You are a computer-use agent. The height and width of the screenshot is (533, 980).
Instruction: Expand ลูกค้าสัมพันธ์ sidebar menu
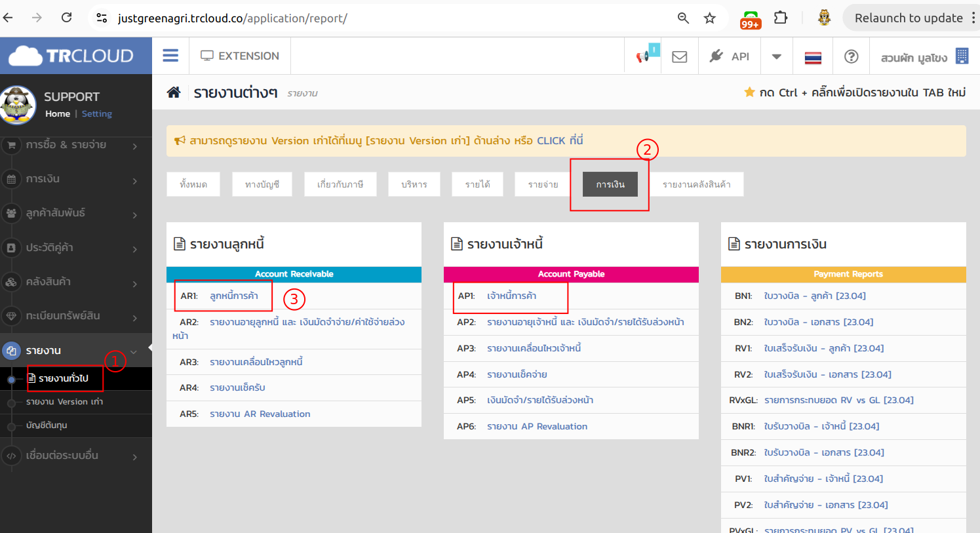(x=76, y=213)
